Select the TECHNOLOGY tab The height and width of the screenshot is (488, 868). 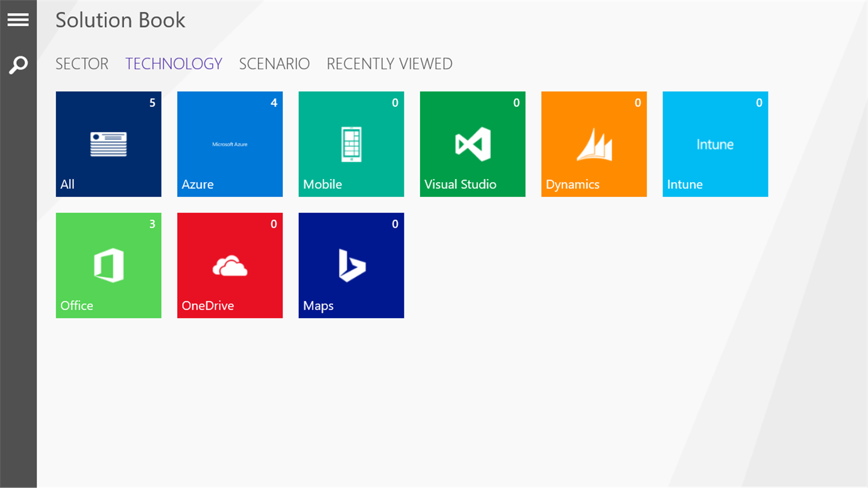(x=174, y=64)
